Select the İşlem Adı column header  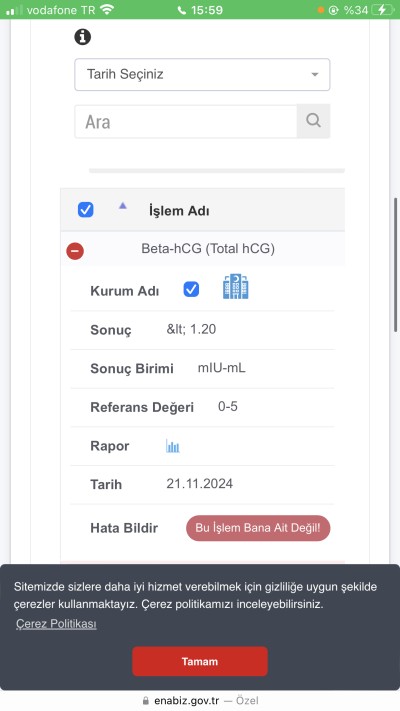coord(179,211)
